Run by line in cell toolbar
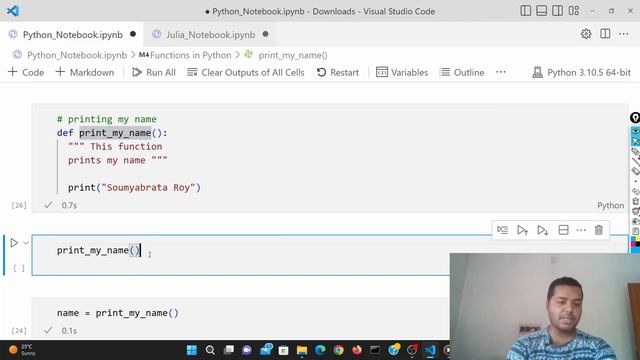 tap(502, 230)
